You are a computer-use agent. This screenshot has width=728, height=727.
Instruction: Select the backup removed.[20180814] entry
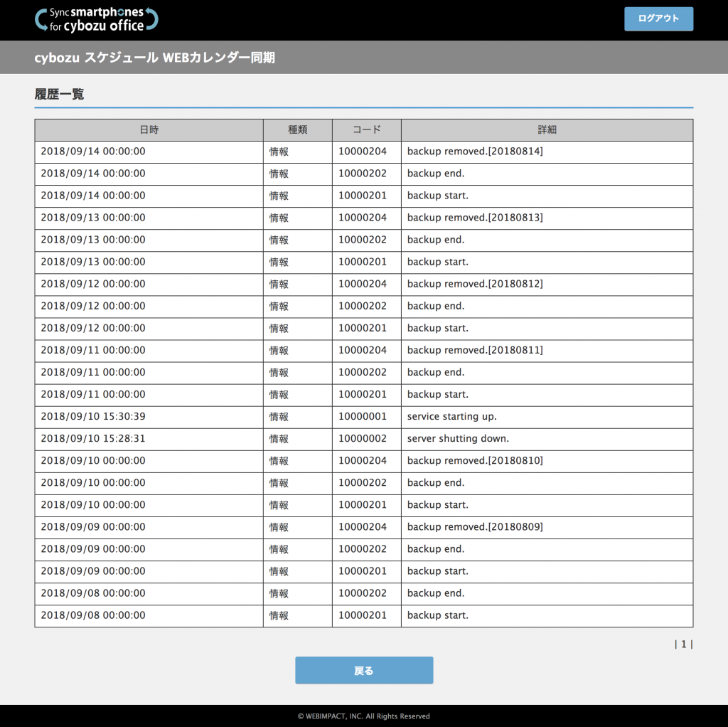(x=475, y=152)
